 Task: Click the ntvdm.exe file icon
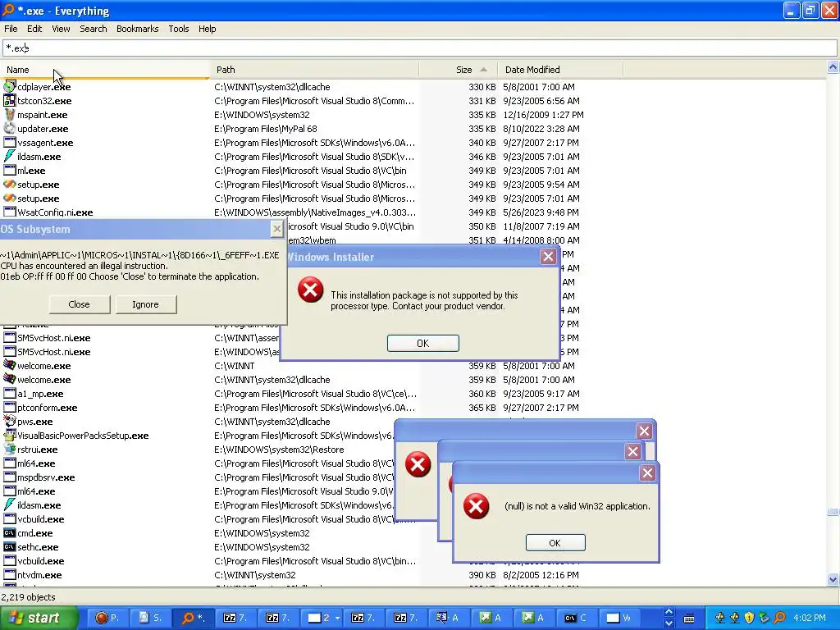[x=10, y=574]
